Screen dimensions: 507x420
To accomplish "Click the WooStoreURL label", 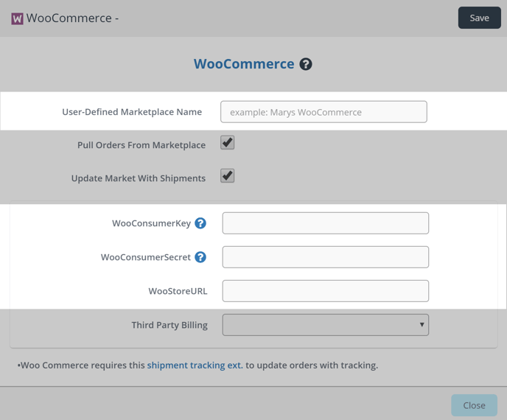I will coord(178,291).
